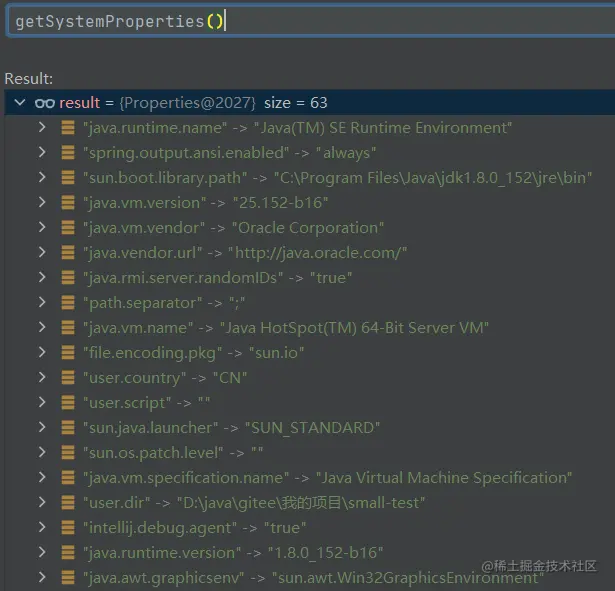Expand the file.encoding.pkg entry
615x591 pixels.
coord(42,352)
